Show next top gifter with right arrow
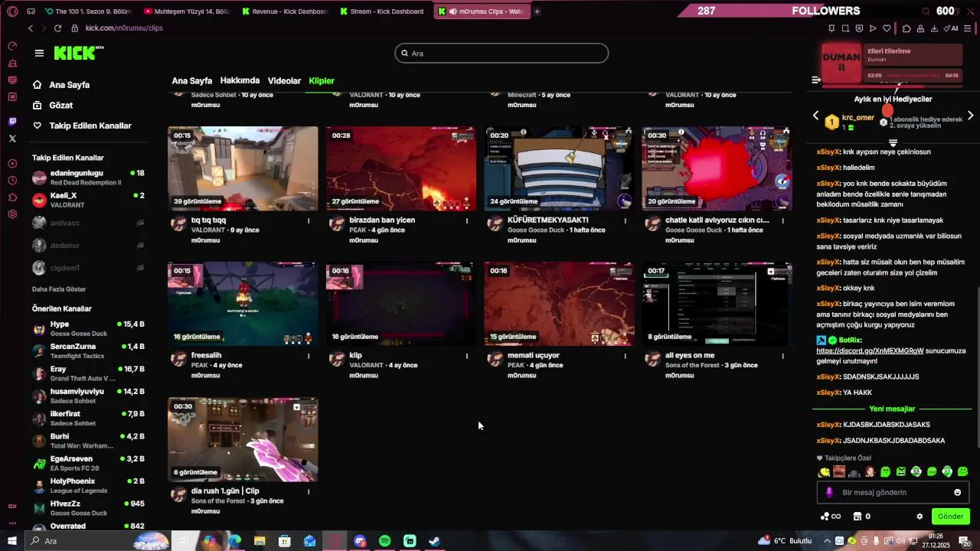The image size is (980, 551). point(970,116)
